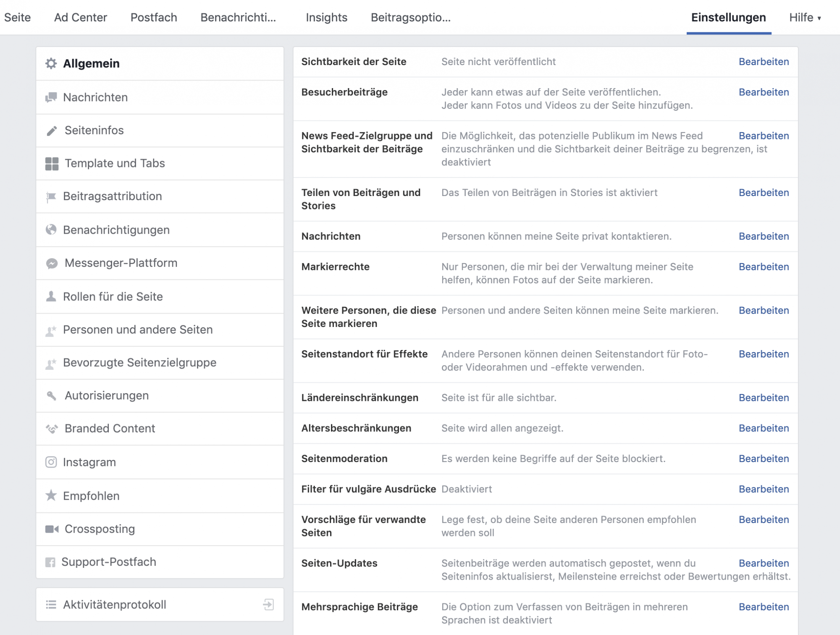
Task: Click the Crossposting video camera icon
Action: 52,529
